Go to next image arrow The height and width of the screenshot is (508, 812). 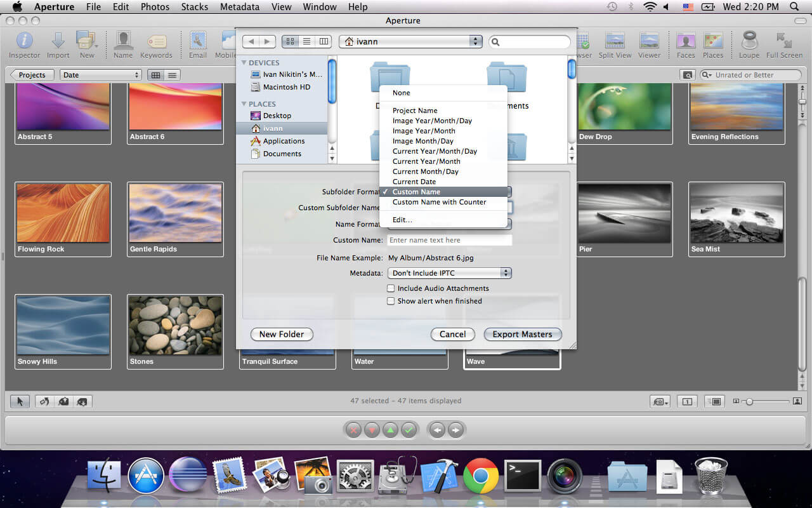(x=455, y=430)
